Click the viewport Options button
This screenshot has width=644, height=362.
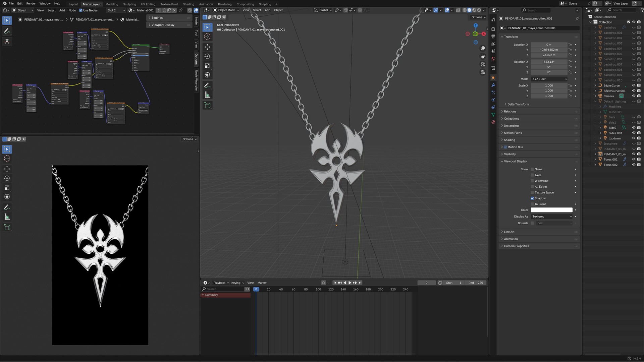[478, 17]
